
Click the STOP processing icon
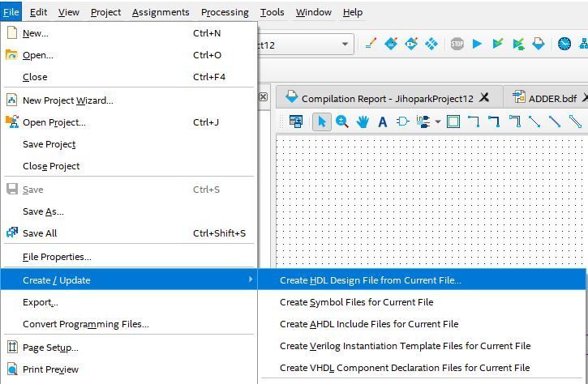(x=457, y=44)
